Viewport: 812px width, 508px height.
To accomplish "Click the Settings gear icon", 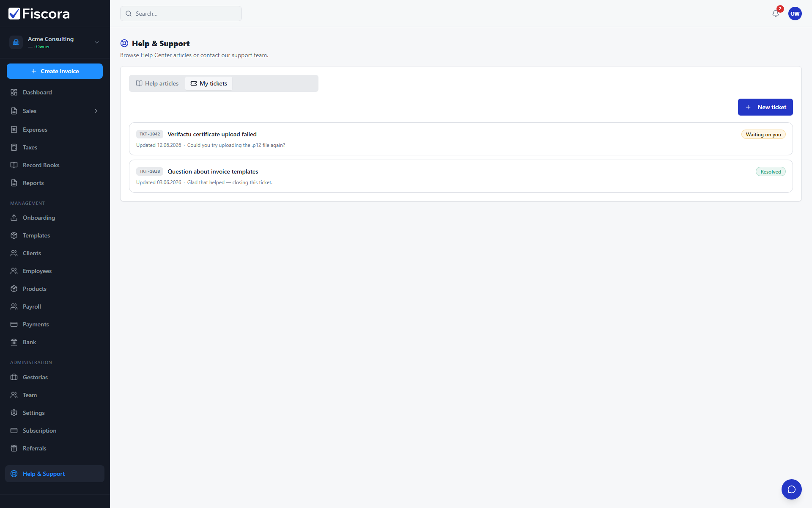I will point(14,413).
